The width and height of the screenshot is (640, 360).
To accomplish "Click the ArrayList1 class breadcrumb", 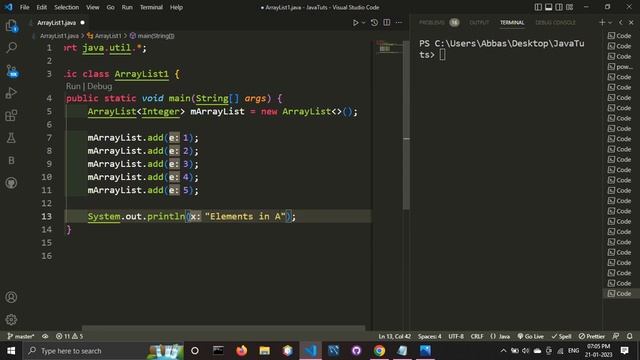I will (104, 36).
